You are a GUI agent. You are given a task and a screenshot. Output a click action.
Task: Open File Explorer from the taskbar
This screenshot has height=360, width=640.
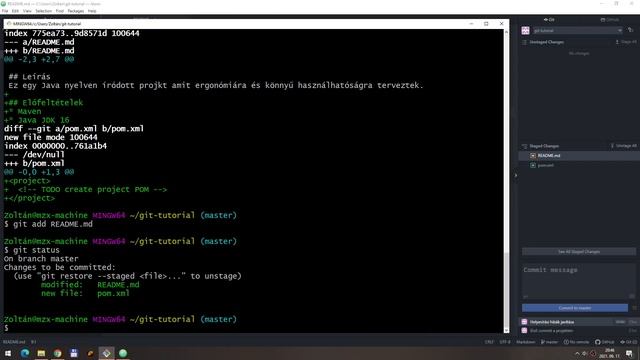pos(41,353)
